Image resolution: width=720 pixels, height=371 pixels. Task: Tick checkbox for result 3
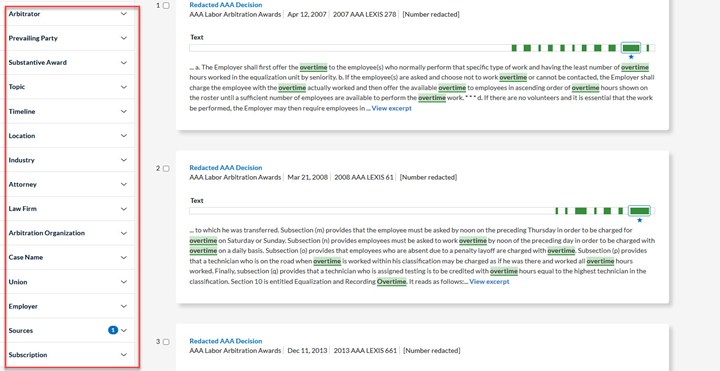pos(166,342)
